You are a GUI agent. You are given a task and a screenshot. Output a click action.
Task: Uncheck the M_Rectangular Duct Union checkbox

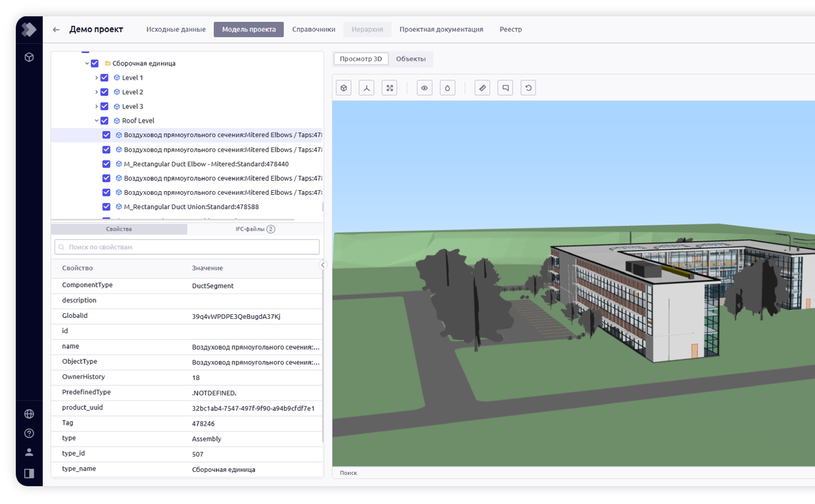click(x=106, y=207)
